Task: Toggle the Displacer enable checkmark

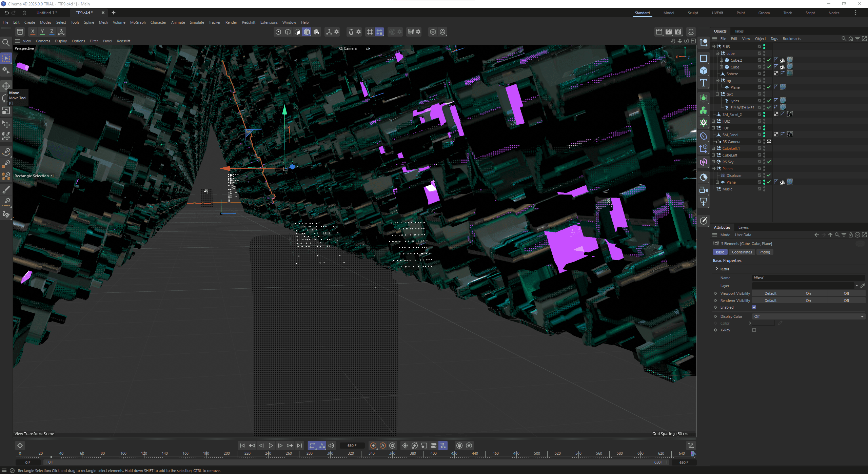Action: pyautogui.click(x=769, y=175)
